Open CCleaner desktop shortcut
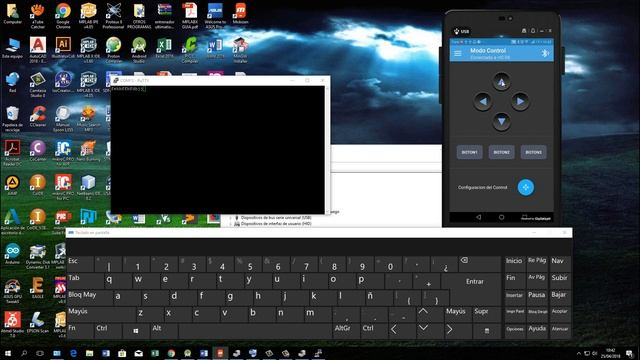 click(38, 116)
